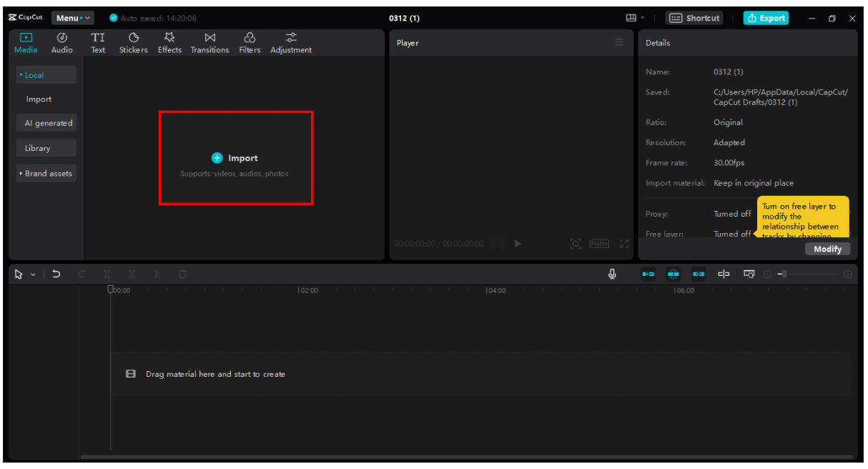Click the playhead at 00:00

click(111, 290)
